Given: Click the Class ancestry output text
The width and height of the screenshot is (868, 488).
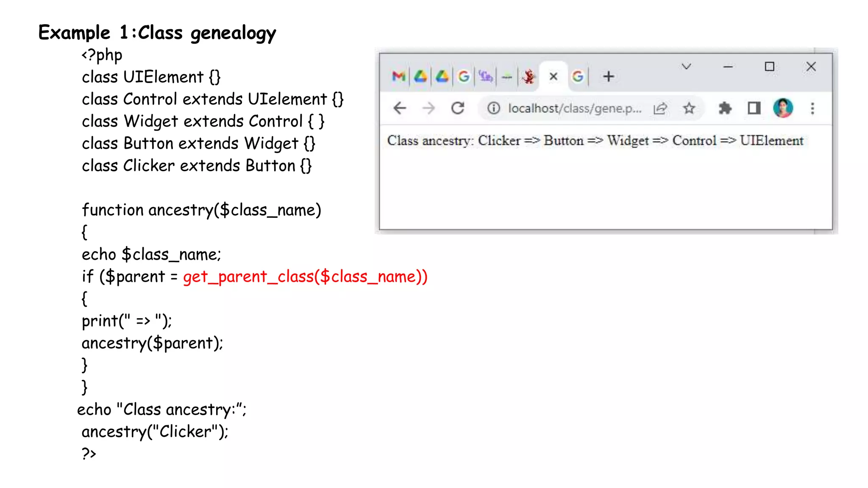Looking at the screenshot, I should pyautogui.click(x=595, y=141).
